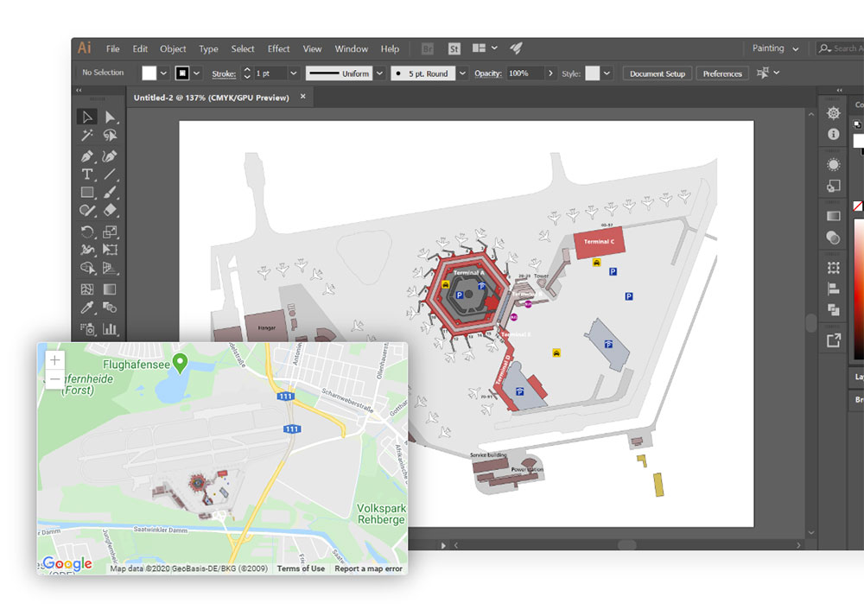This screenshot has height=616, width=864.
Task: Click Terms of Use on the map
Action: point(301,568)
